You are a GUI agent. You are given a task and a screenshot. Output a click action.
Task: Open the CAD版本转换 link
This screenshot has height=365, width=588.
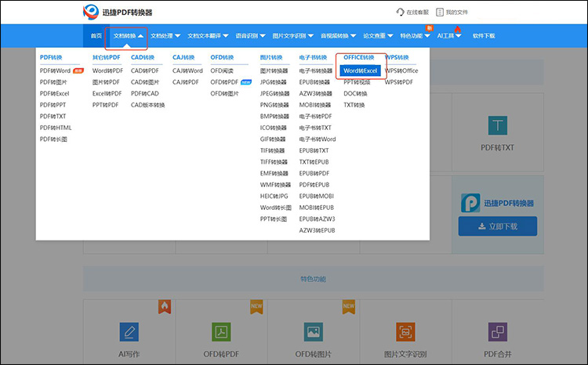147,105
